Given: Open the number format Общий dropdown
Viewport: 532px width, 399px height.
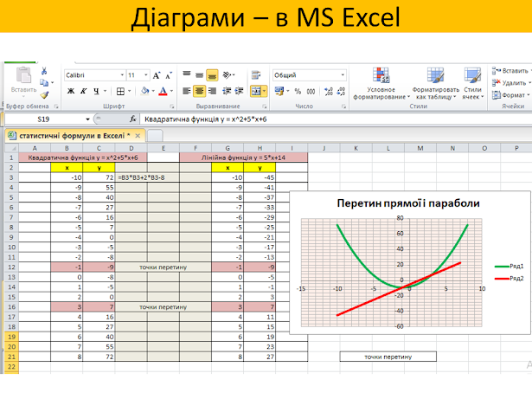Looking at the screenshot, I should point(343,75).
